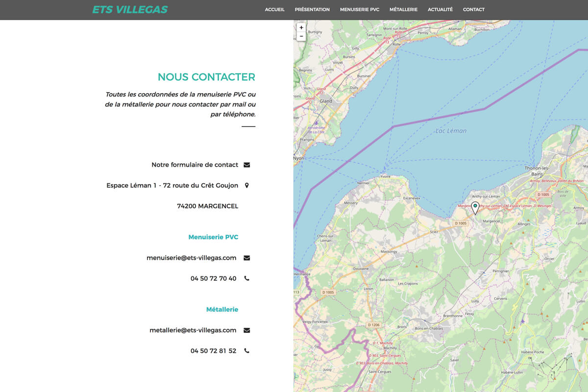This screenshot has width=588, height=392.
Task: Click the metallerie@ets-villegas.com address
Action: tap(193, 331)
